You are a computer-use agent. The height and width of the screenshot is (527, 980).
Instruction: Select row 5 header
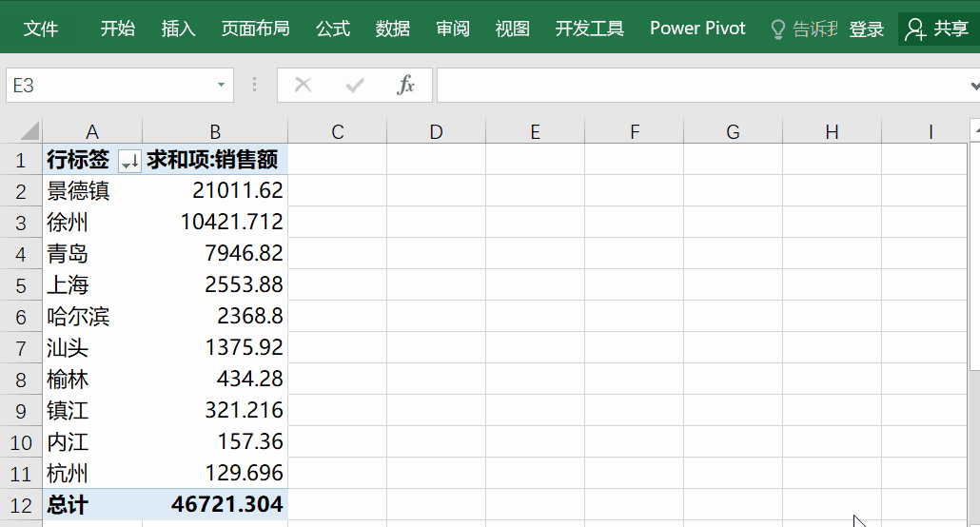[21, 285]
